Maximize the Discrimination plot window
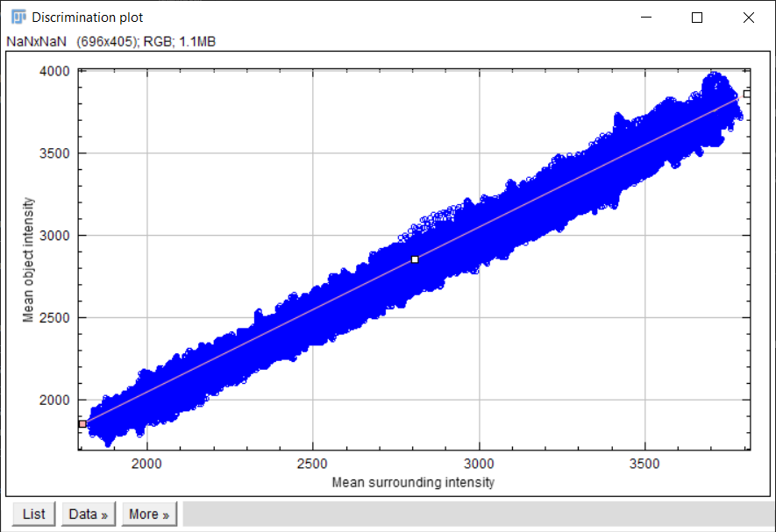This screenshot has height=532, width=776. (697, 18)
